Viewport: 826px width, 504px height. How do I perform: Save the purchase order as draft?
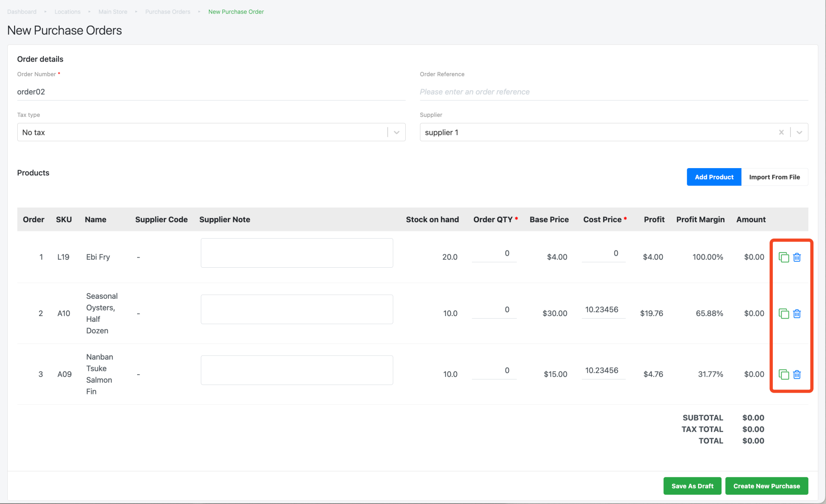click(x=692, y=486)
